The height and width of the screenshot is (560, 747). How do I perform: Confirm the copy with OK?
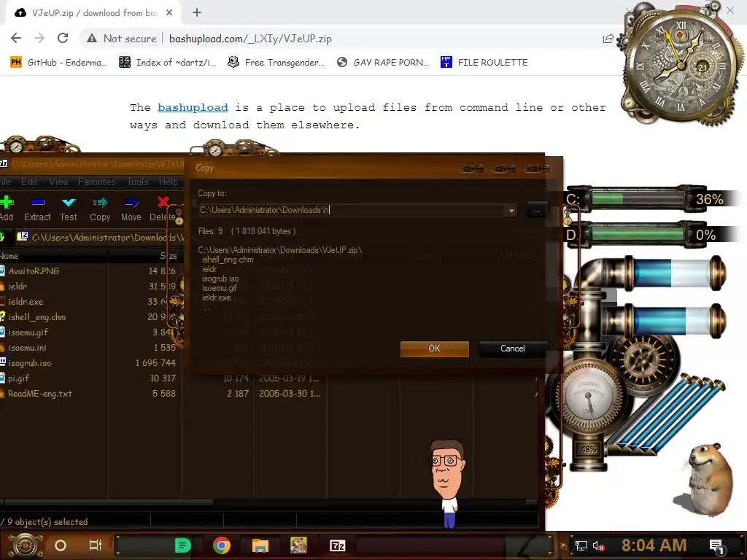tap(435, 349)
